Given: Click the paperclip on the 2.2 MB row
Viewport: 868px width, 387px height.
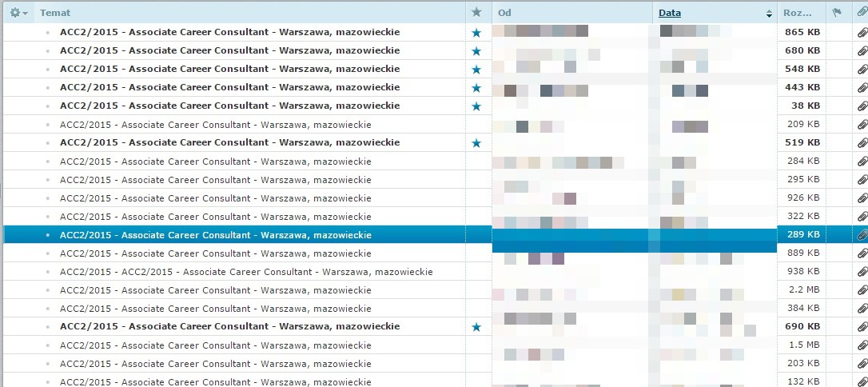Looking at the screenshot, I should 862,290.
